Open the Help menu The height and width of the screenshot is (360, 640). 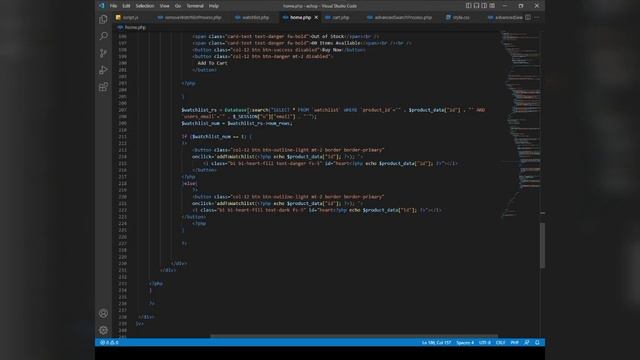point(214,6)
